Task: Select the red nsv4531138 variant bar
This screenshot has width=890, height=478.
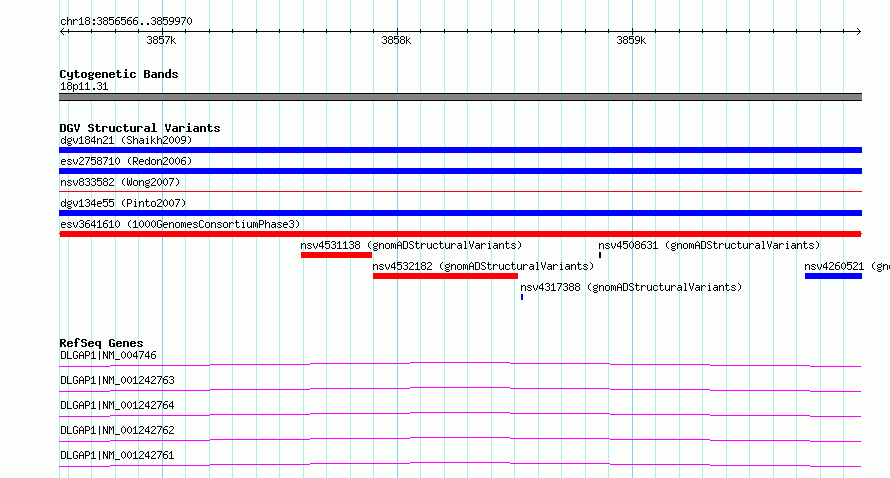Action: [337, 255]
